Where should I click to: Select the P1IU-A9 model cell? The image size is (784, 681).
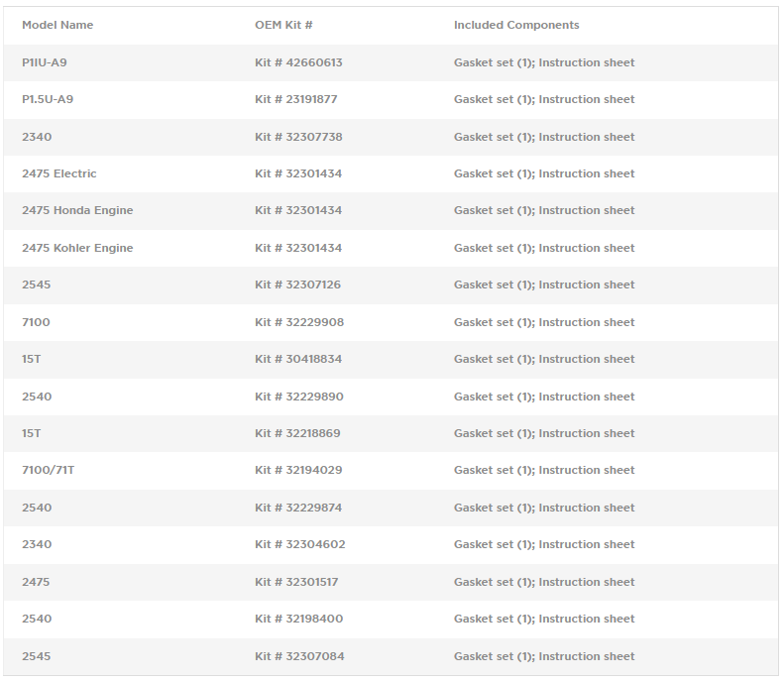[x=45, y=62]
